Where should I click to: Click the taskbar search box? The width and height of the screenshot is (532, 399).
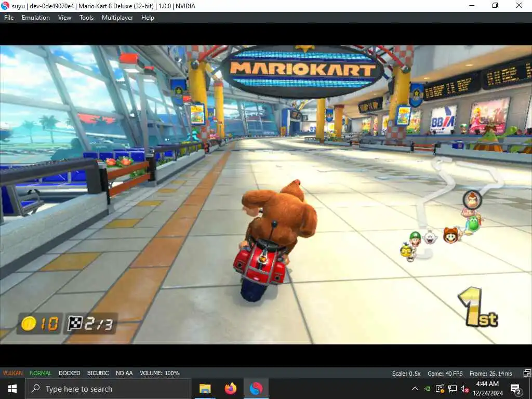click(x=108, y=389)
